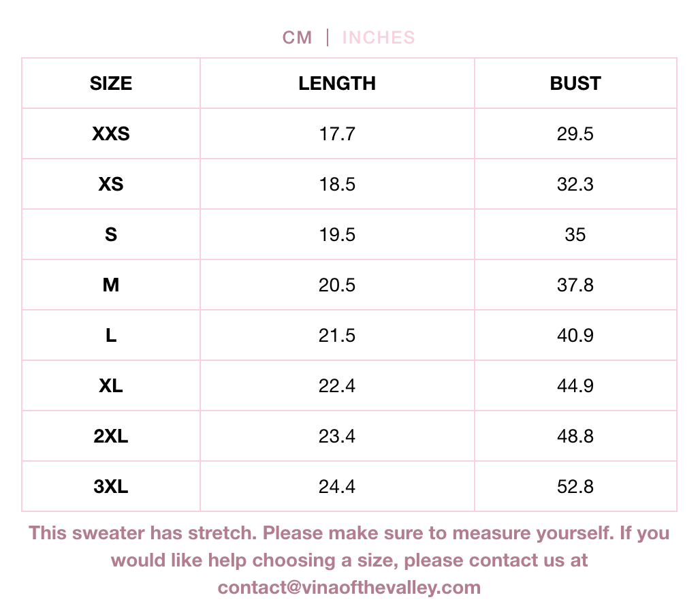
Task: Click the SIZE column header
Action: tap(111, 84)
